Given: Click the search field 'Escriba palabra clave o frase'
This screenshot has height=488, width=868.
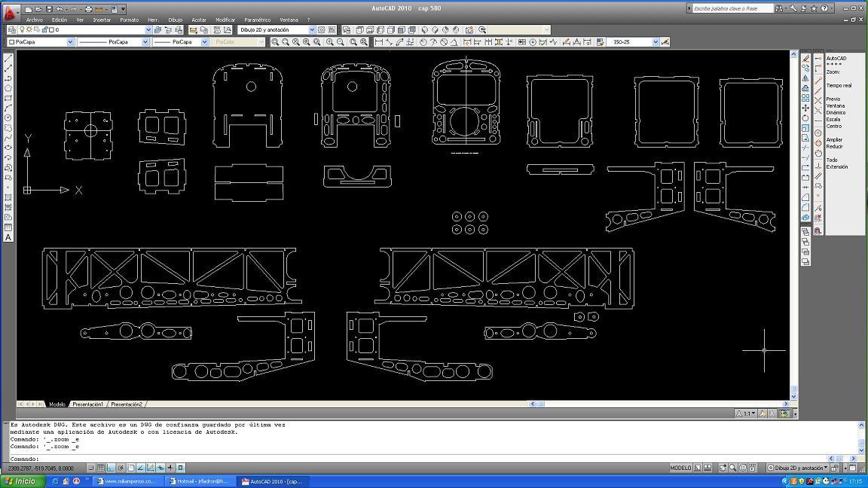Looking at the screenshot, I should [x=731, y=8].
